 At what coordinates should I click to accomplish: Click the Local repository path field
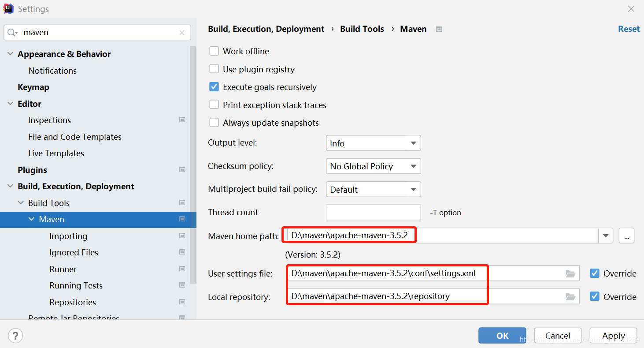[433, 296]
